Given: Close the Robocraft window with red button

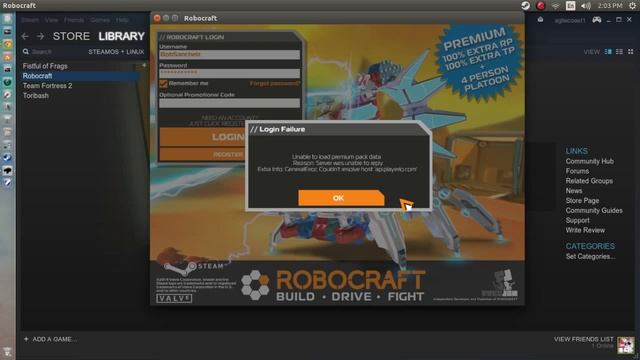Looking at the screenshot, I should pyautogui.click(x=157, y=18).
